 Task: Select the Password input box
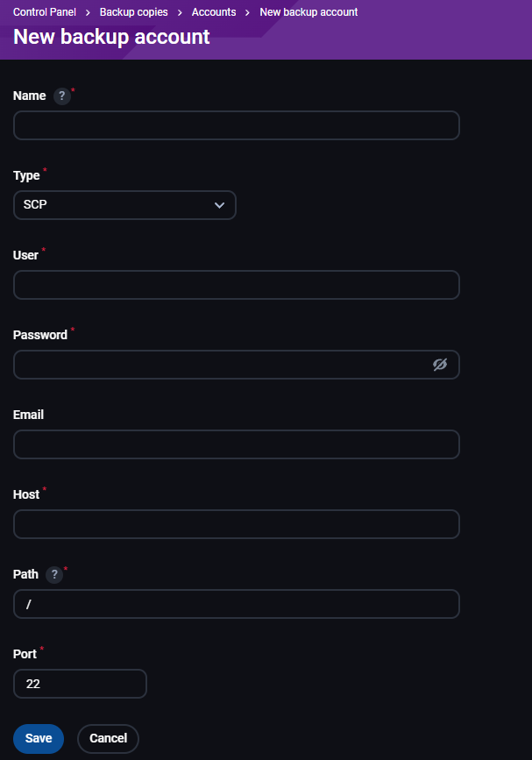[219, 365]
